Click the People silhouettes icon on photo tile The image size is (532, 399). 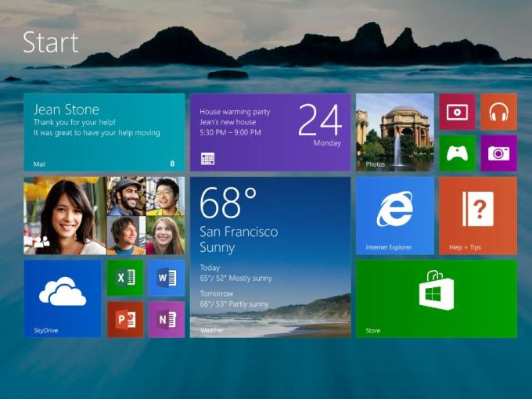click(x=41, y=242)
